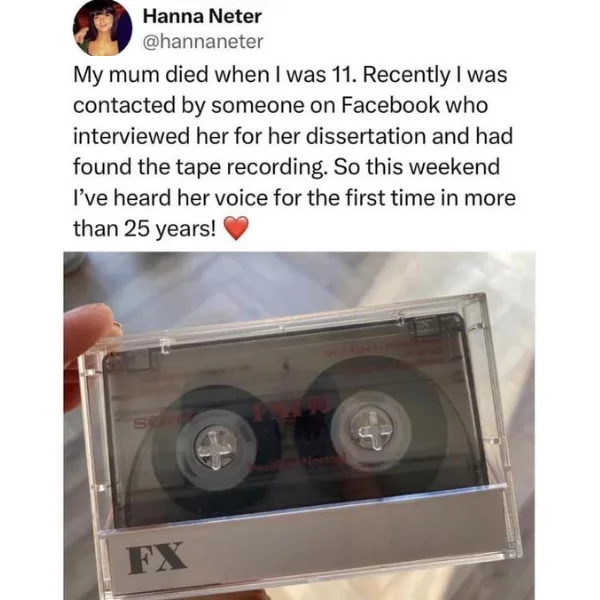Image resolution: width=600 pixels, height=600 pixels.
Task: Click the left cassette reel hub
Action: click(216, 449)
